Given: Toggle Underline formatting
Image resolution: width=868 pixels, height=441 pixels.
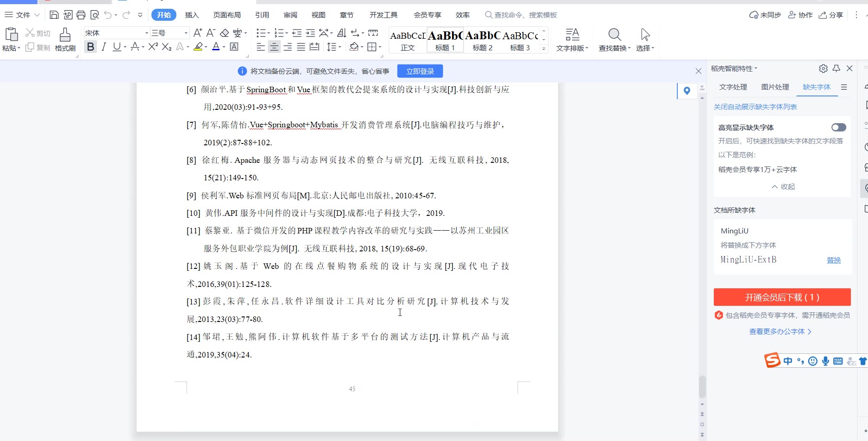Looking at the screenshot, I should tap(117, 47).
